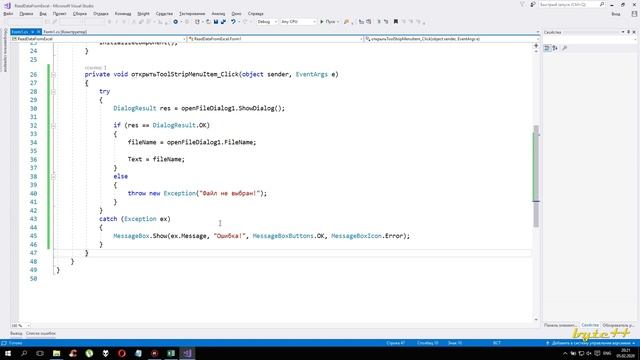Click the code line 'Text = fileName;'
Screen dimensions: 640x360
[x=156, y=159]
